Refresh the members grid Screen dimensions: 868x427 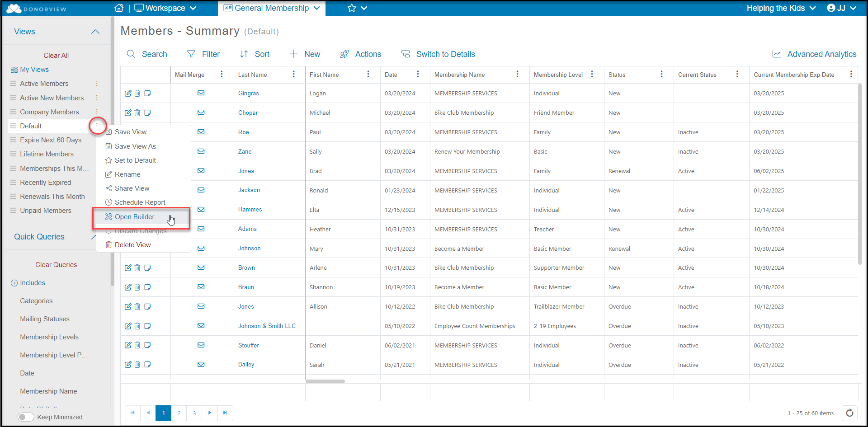tap(849, 413)
